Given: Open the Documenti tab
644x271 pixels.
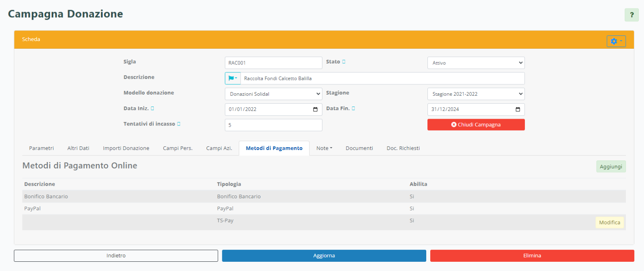Looking at the screenshot, I should (x=359, y=148).
